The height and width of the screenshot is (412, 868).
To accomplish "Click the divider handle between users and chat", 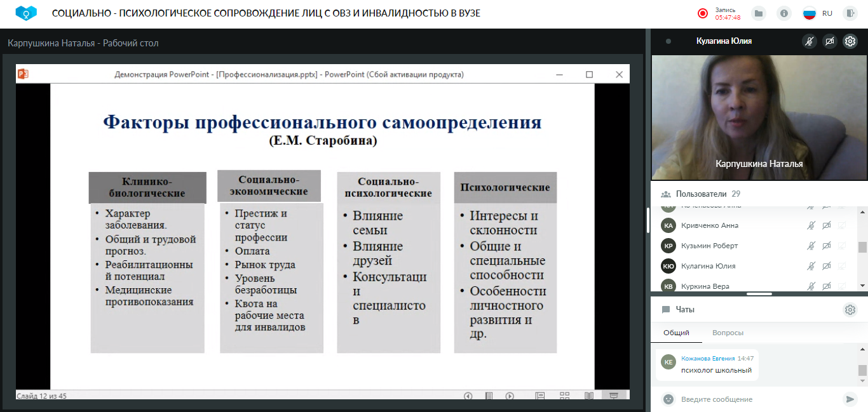I will (x=759, y=294).
